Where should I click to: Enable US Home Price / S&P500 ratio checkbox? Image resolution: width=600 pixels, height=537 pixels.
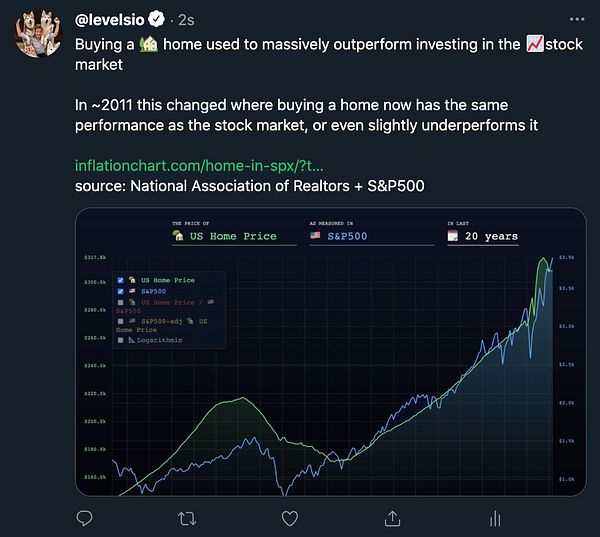coord(121,302)
